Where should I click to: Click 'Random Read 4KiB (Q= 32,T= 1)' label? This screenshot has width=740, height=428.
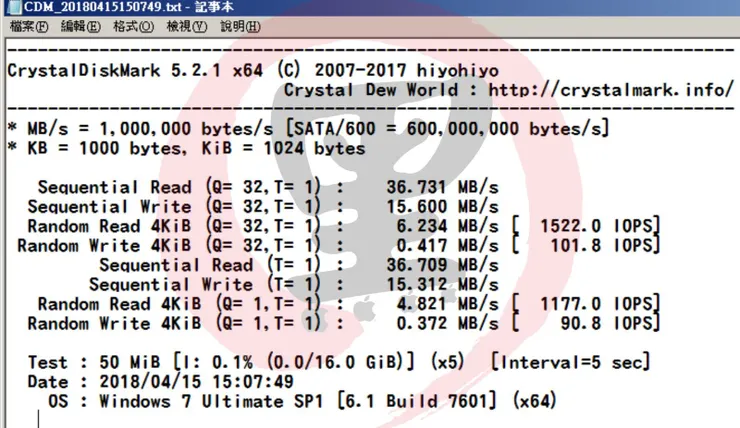click(174, 226)
